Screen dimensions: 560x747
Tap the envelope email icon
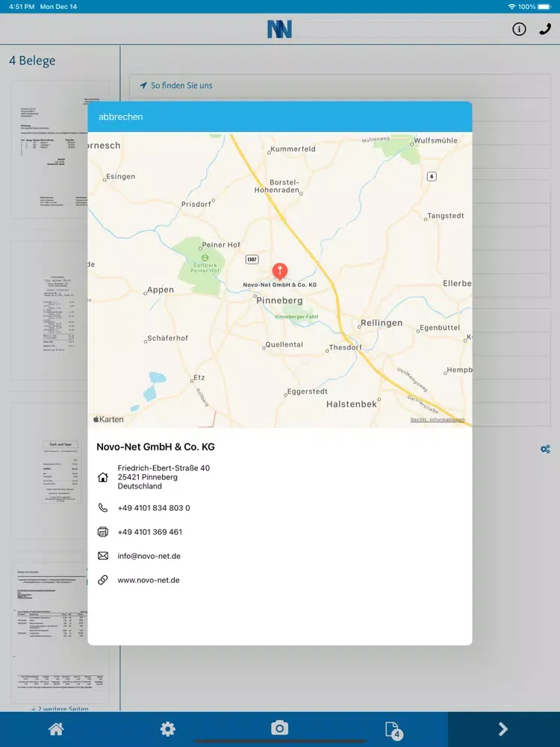point(103,556)
